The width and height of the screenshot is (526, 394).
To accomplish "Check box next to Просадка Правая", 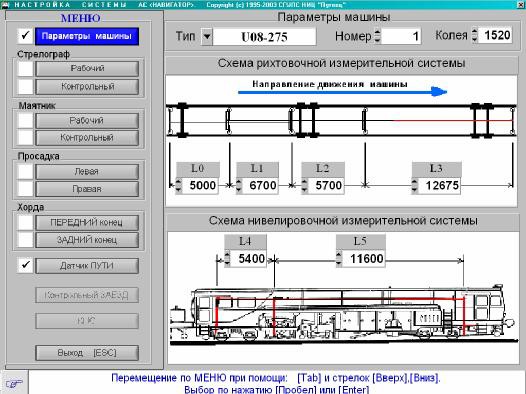I will tap(25, 189).
